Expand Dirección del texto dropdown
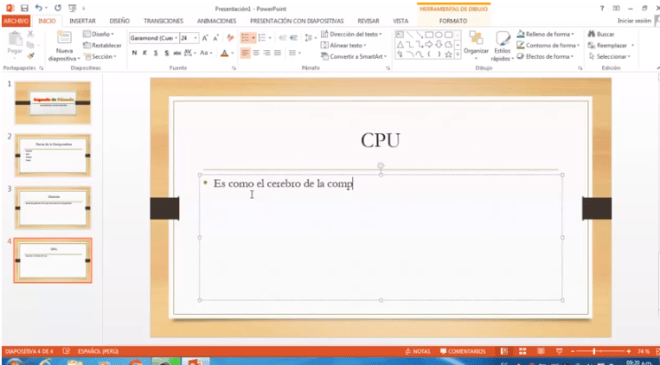Viewport: 660px width, 365px height. [x=381, y=34]
